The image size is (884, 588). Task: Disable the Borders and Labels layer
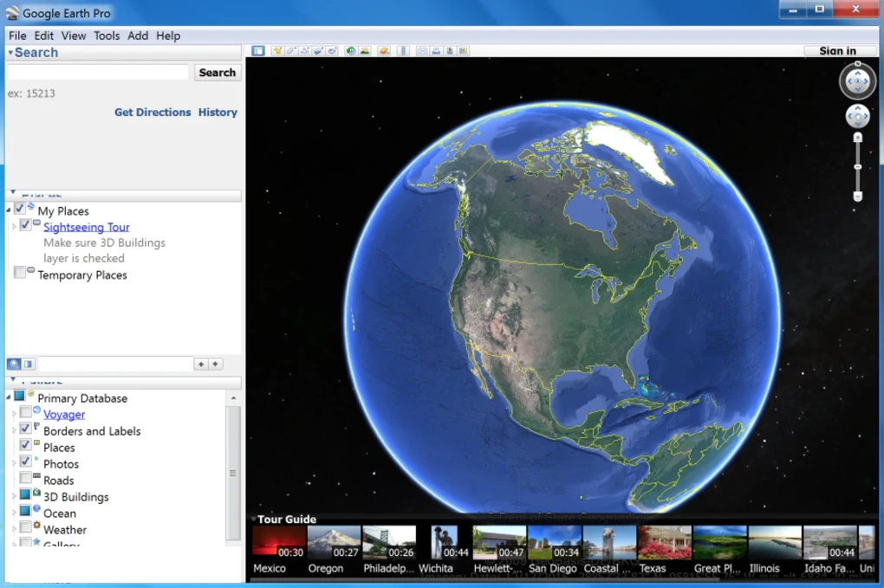point(25,429)
